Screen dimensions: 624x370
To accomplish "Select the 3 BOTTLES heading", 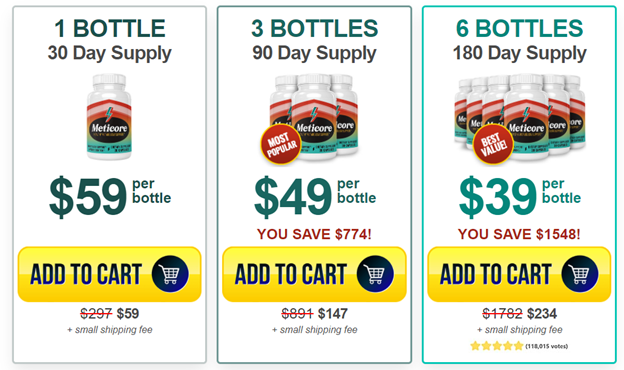I will point(314,28).
